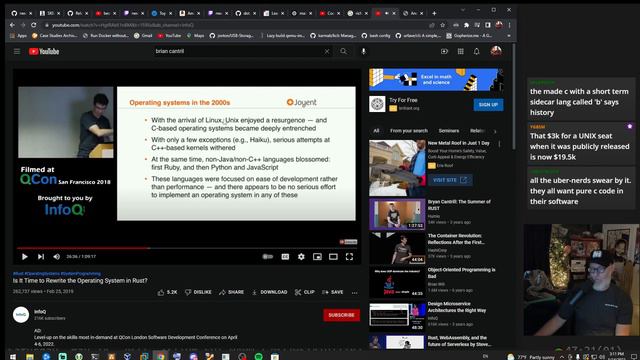Open the Create video icon
Image resolution: width=640 pixels, height=360 pixels.
point(444,51)
